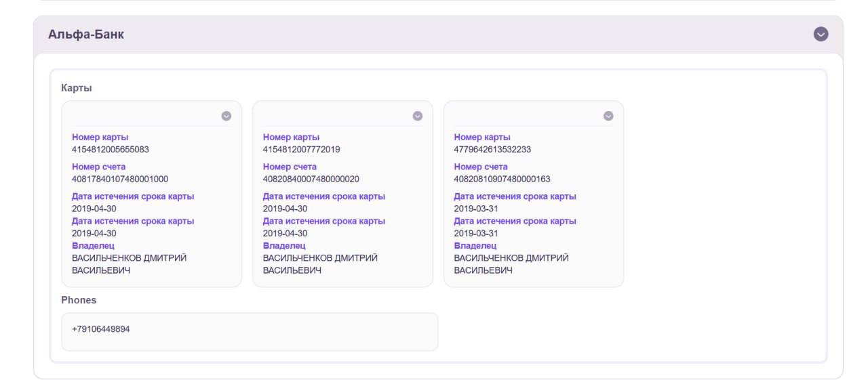Click the third card's first 2019-03-31 expiry date
868x380 pixels.
(476, 209)
